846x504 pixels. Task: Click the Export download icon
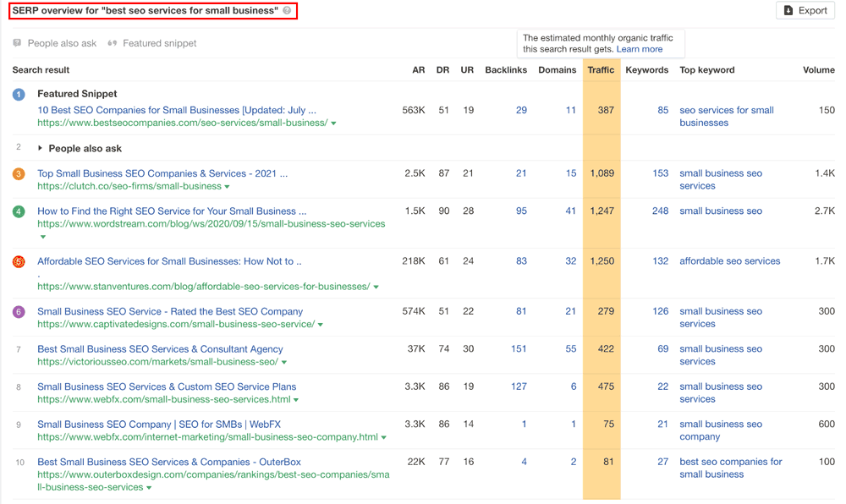coord(788,10)
